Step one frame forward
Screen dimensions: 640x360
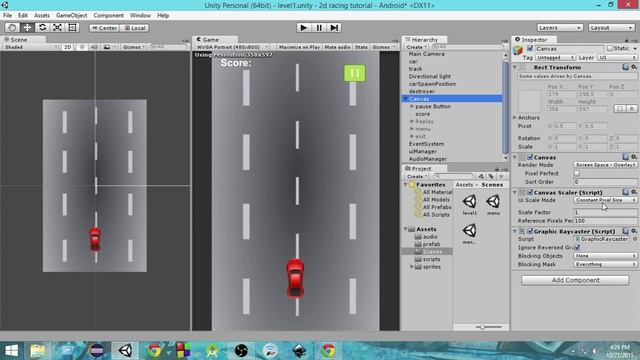coord(334,28)
